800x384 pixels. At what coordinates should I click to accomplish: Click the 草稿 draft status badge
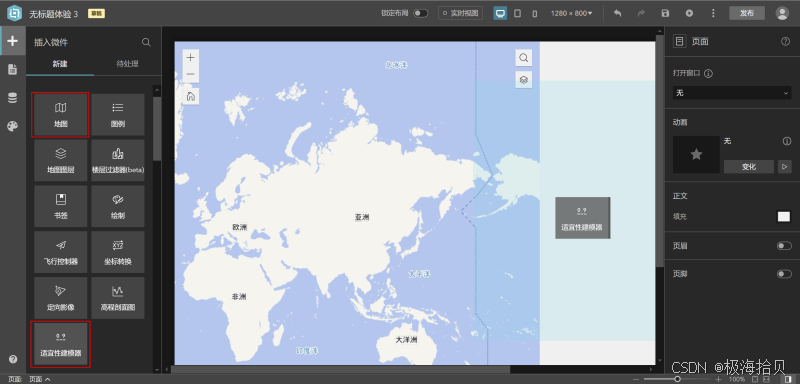[96, 14]
